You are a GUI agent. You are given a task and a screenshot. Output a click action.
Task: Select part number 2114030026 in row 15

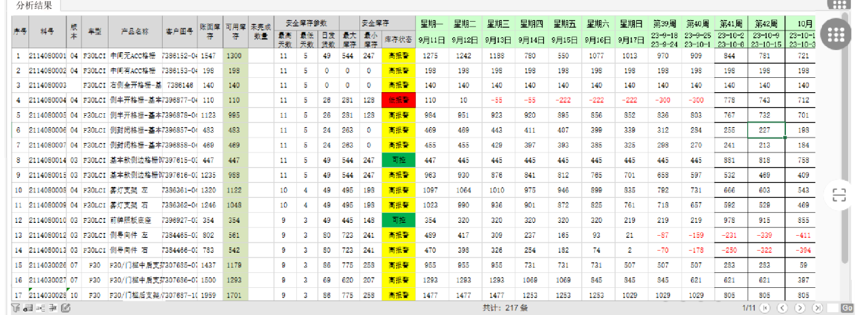point(47,265)
